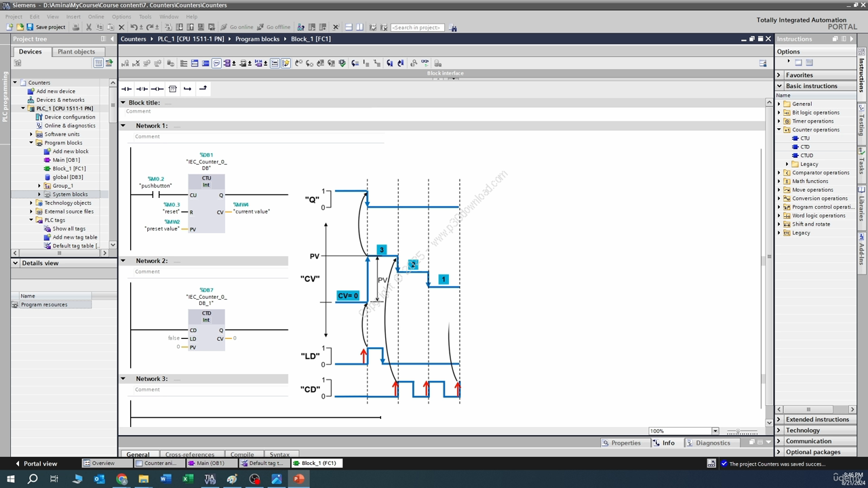Click the PV input value on CTD block
Viewport: 868px width, 488px height.
pyautogui.click(x=178, y=347)
